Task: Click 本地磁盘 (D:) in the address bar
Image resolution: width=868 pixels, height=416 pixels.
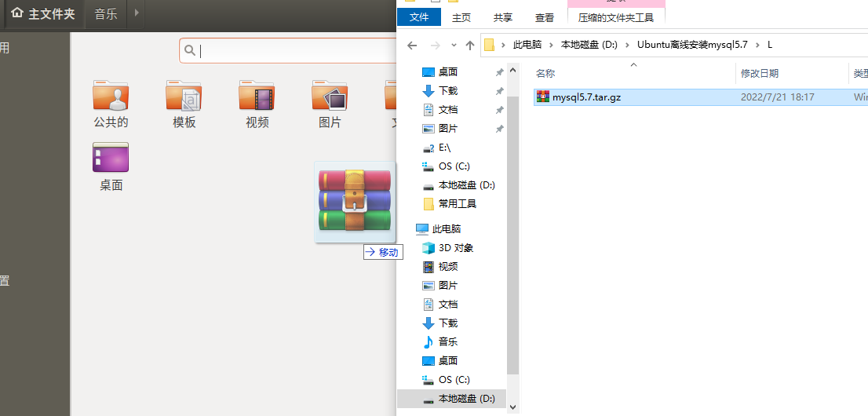Action: (589, 45)
